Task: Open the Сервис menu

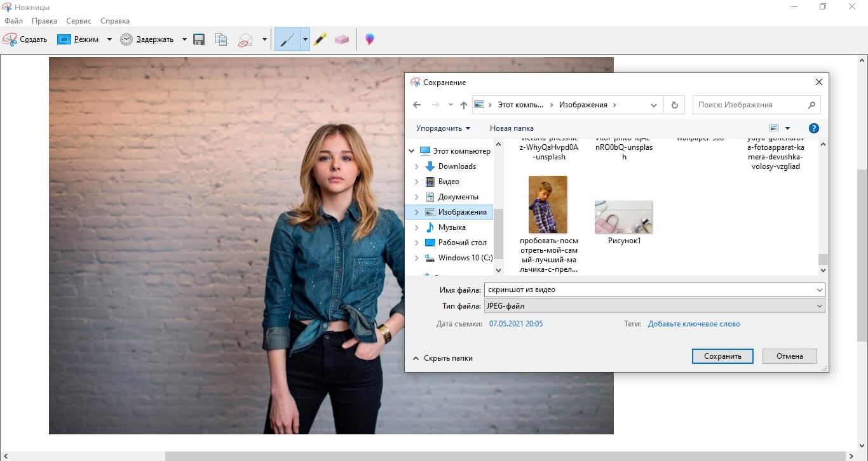Action: [79, 21]
